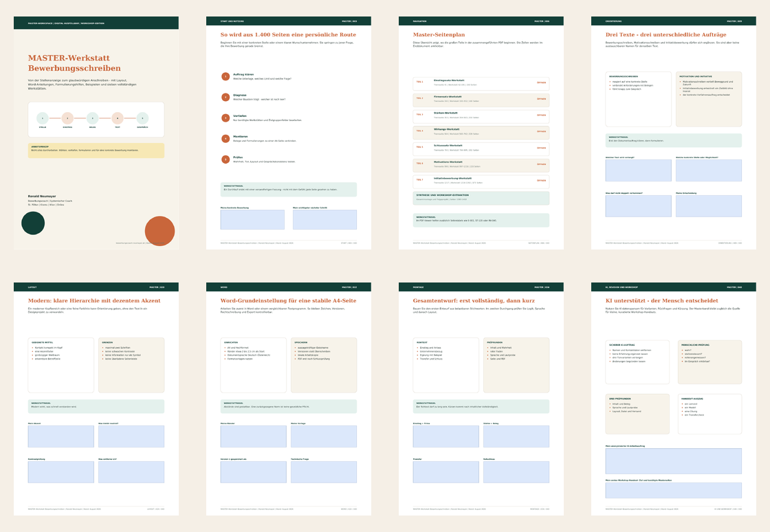Click the 'Mein anonymisierter KI-Arbeitsauftrag' field

coord(674,461)
